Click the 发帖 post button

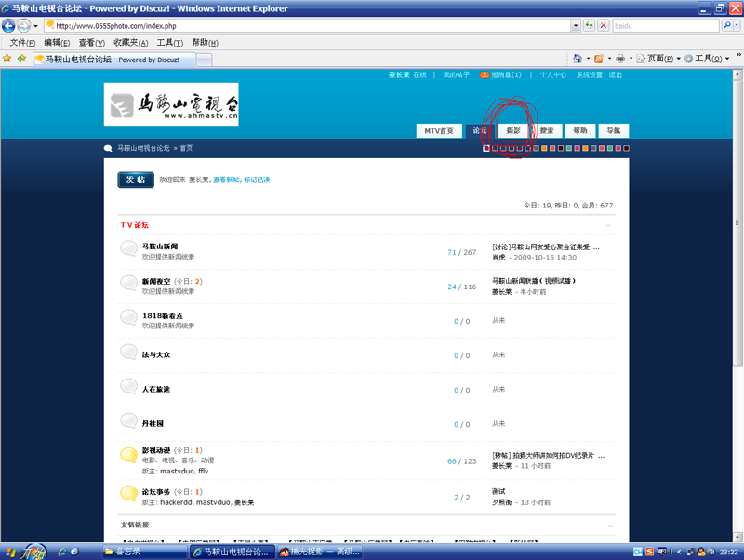[136, 180]
